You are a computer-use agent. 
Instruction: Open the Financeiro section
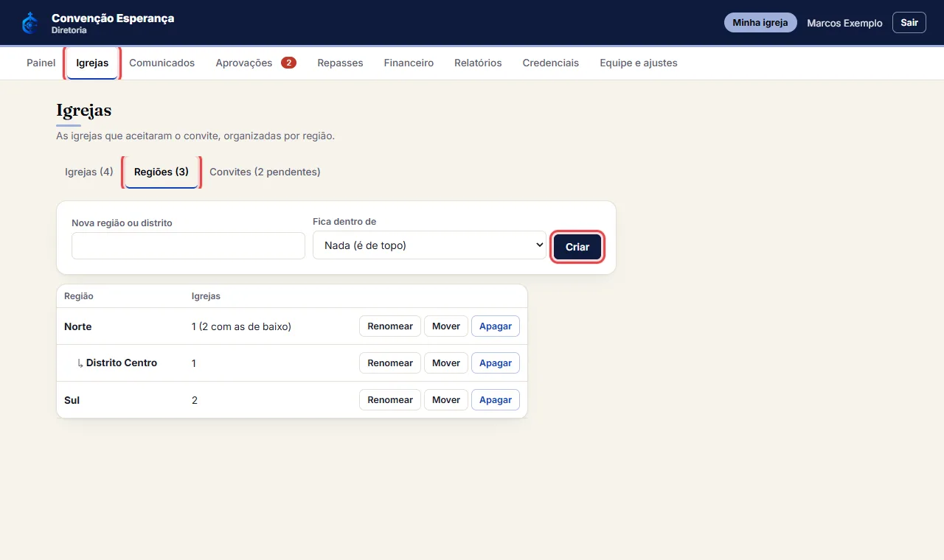tap(409, 63)
